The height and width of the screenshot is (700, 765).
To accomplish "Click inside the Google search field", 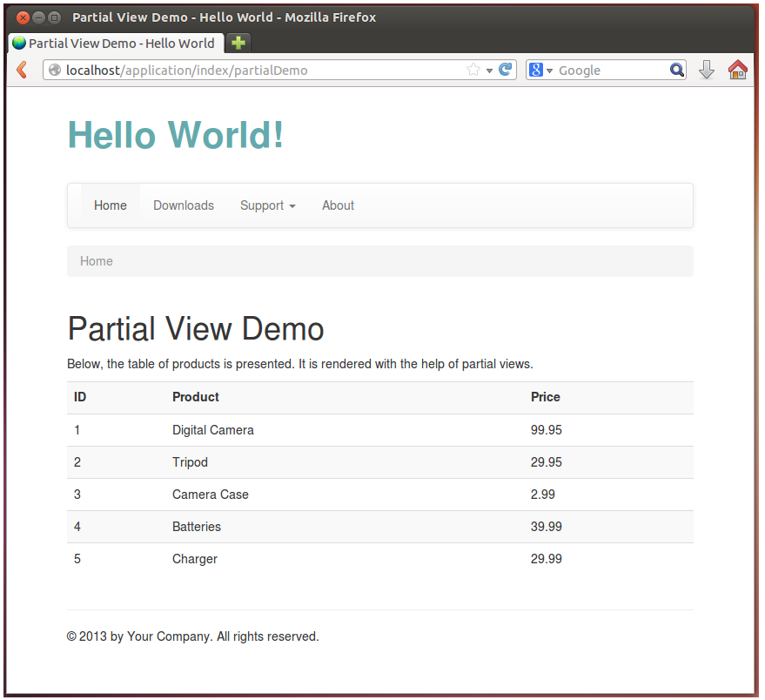I will [x=609, y=71].
